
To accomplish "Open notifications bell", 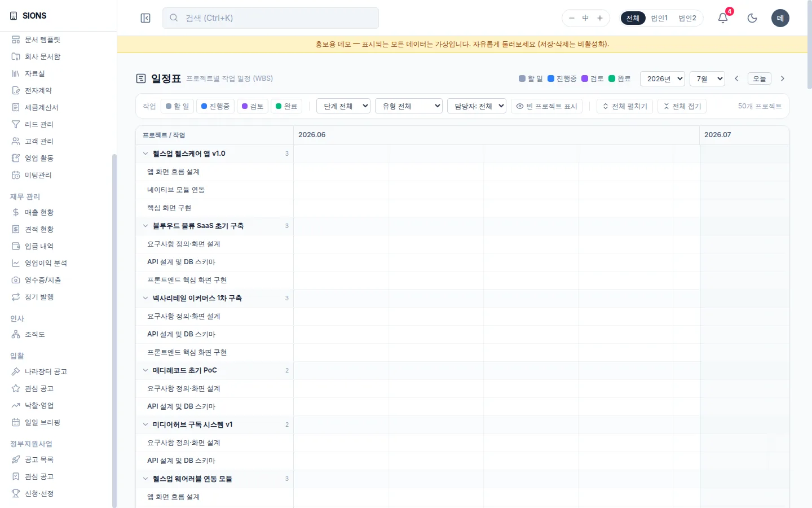I will click(723, 18).
